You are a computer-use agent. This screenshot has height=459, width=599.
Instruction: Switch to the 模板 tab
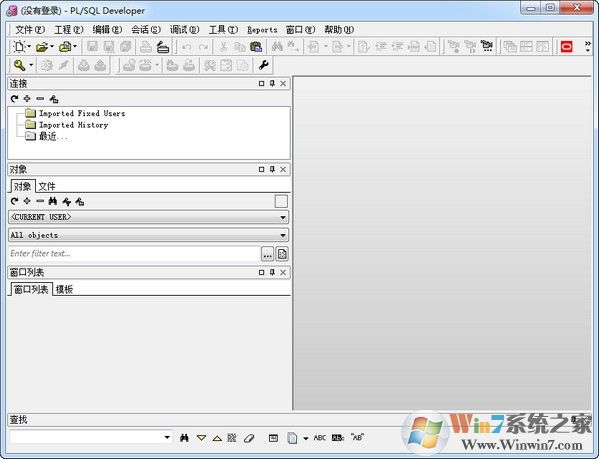tap(64, 289)
